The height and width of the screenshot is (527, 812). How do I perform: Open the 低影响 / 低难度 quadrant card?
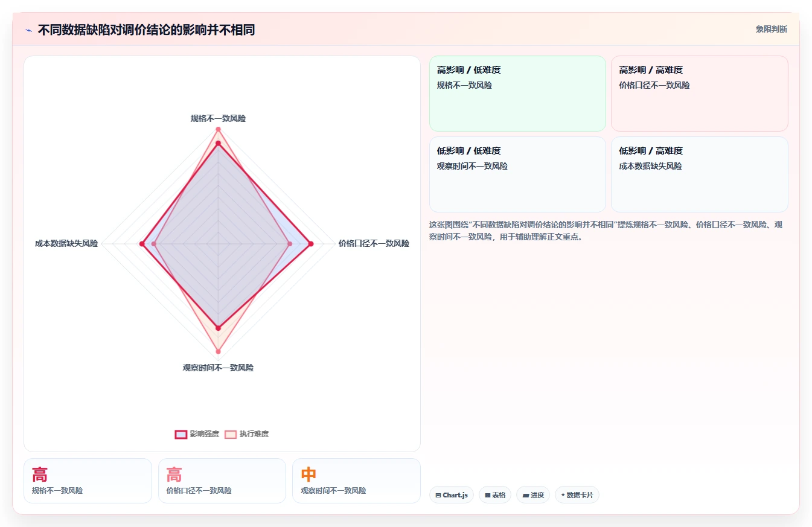tap(517, 174)
